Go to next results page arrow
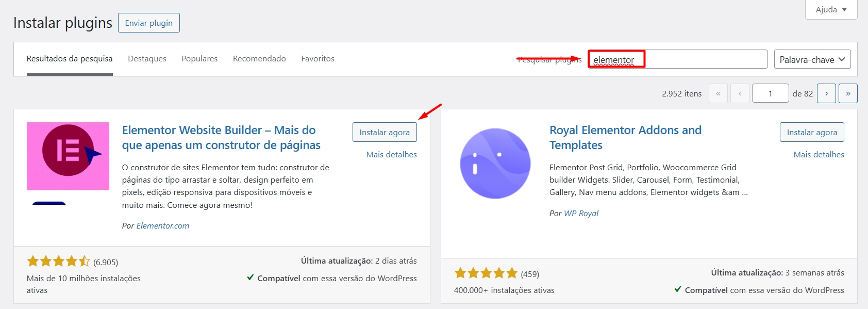The image size is (868, 309). 826,93
